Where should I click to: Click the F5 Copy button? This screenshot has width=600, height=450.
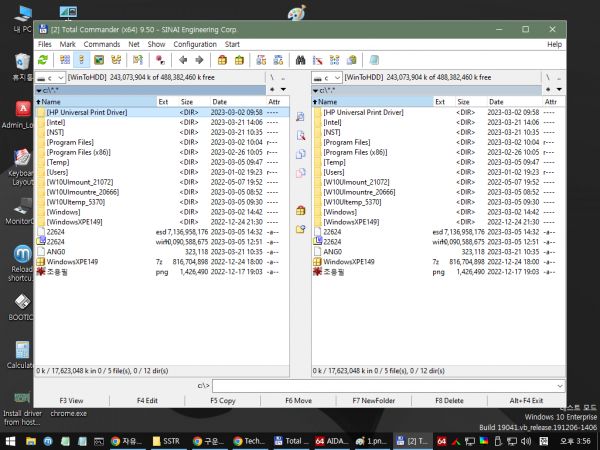223,401
